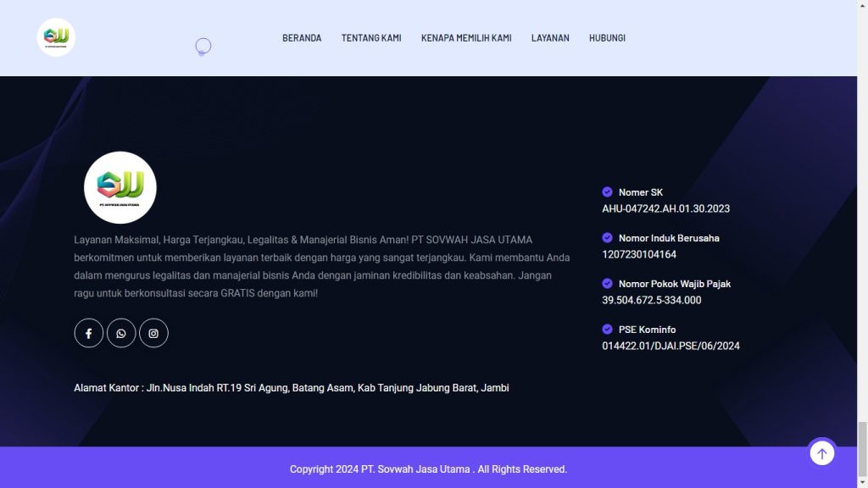Open the WhatsApp contact icon
Screen dimensions: 868x488
(x=121, y=333)
